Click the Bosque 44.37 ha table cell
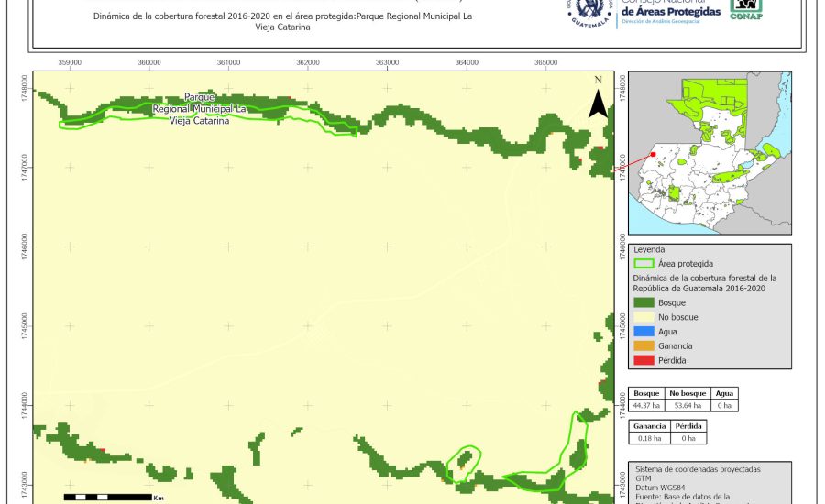The width and height of the screenshot is (825, 504). (x=647, y=404)
